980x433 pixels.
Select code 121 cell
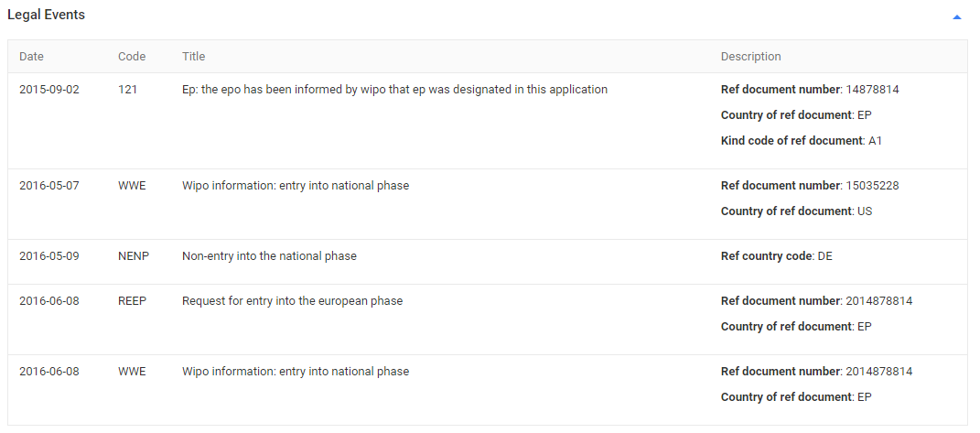coord(127,90)
